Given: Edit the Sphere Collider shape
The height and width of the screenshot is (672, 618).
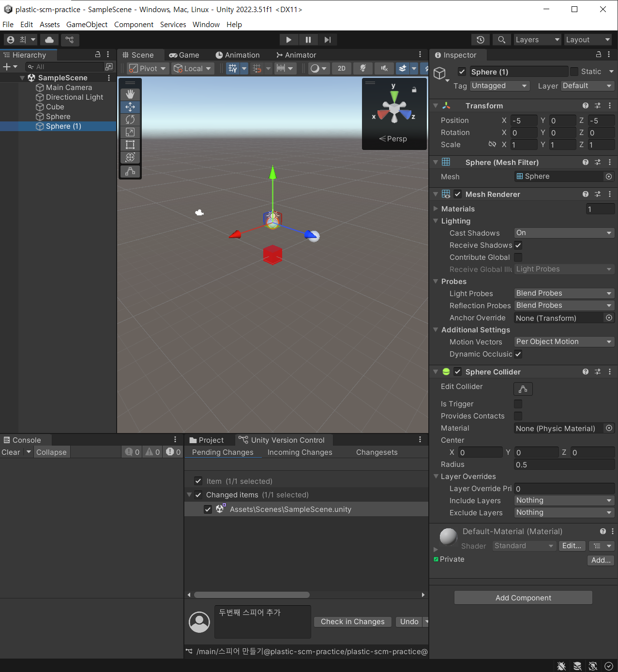Looking at the screenshot, I should click(523, 389).
